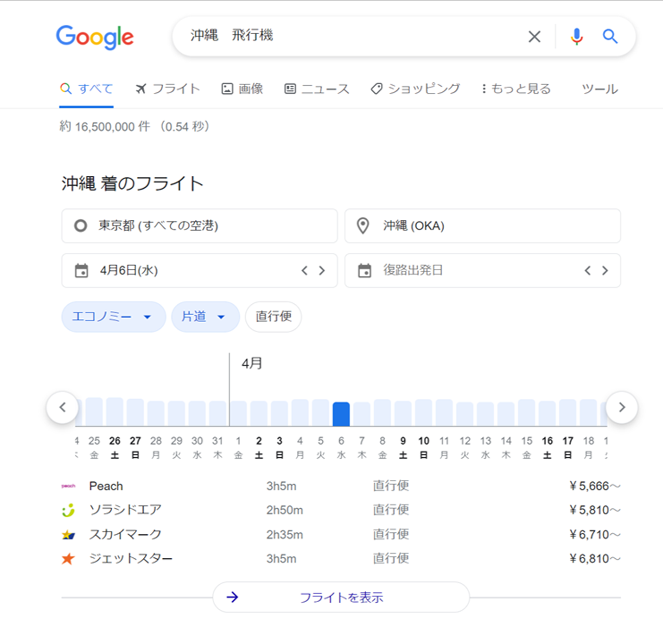The height and width of the screenshot is (644, 663).
Task: Click the フライトを表示 button
Action: (341, 597)
